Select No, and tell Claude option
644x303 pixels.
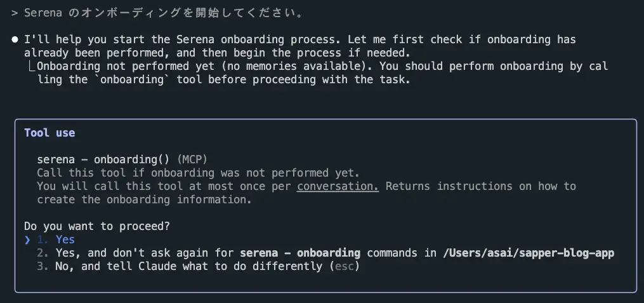click(x=198, y=266)
